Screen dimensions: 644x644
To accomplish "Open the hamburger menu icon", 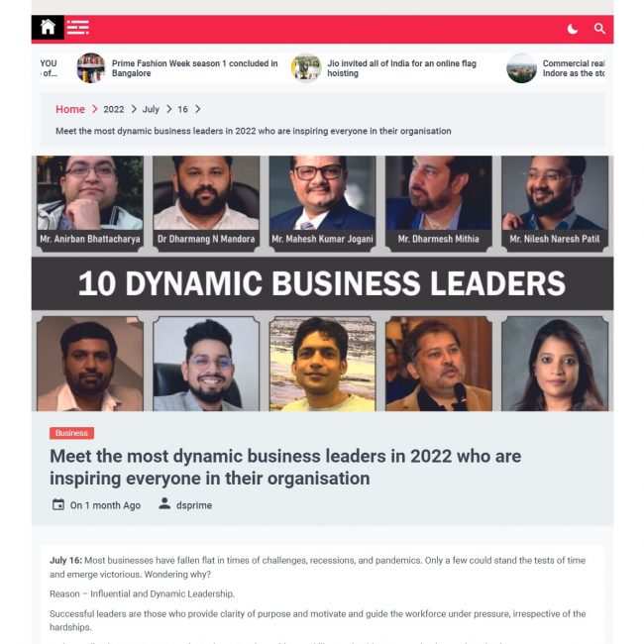I will (x=77, y=27).
